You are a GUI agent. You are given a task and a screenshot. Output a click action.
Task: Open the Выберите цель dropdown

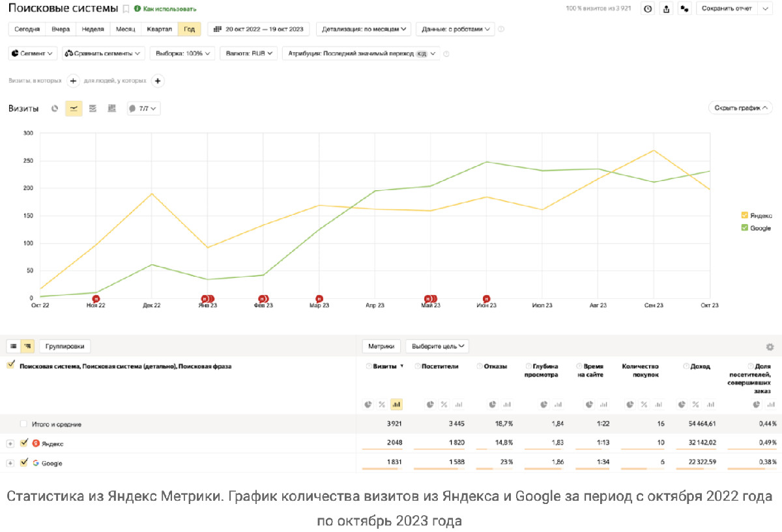(437, 346)
